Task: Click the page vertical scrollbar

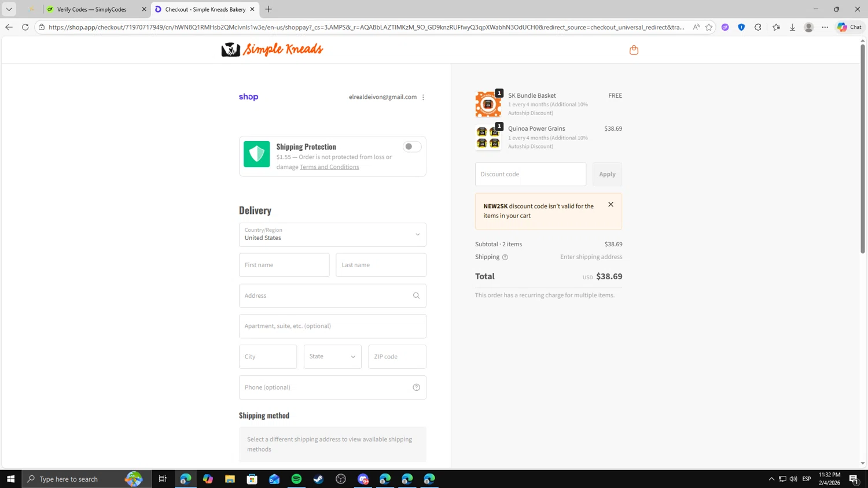Action: tap(862, 149)
